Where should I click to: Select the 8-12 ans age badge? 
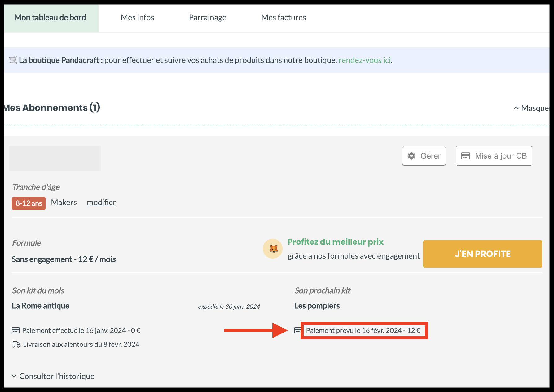pyautogui.click(x=29, y=203)
